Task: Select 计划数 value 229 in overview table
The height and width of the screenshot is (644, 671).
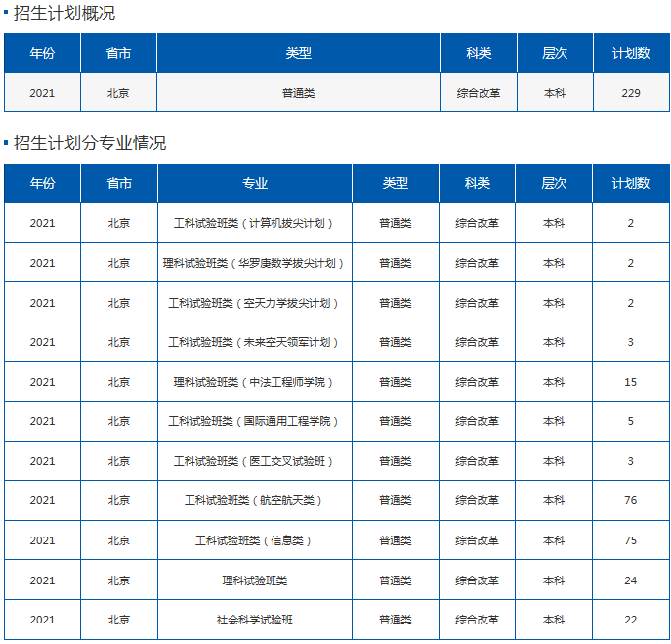Action: coord(631,93)
